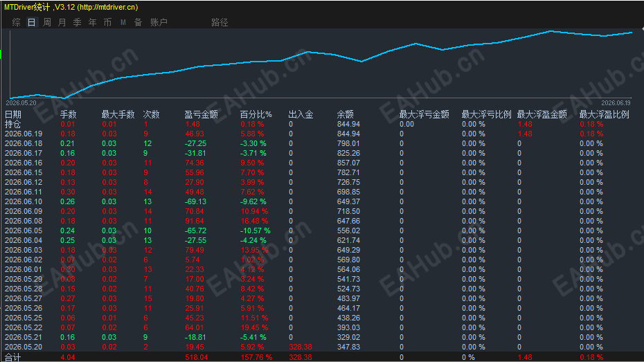The image size is (644, 362).
Task: Click the 盈亏金额 column header
Action: coord(201,114)
